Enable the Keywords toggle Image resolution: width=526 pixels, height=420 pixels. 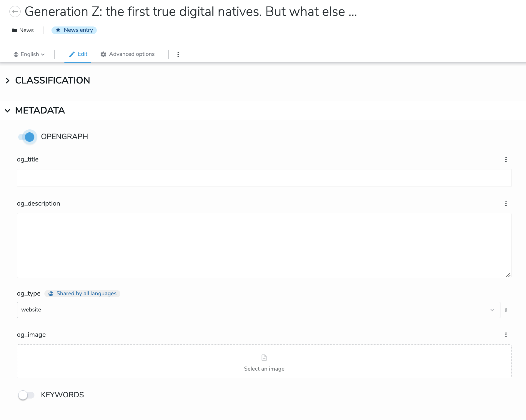pyautogui.click(x=26, y=395)
